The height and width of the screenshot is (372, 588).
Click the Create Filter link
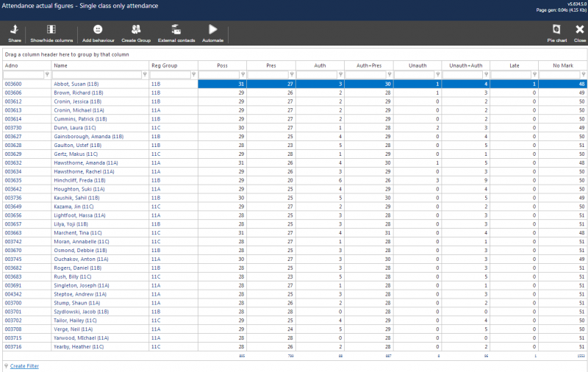pos(24,366)
